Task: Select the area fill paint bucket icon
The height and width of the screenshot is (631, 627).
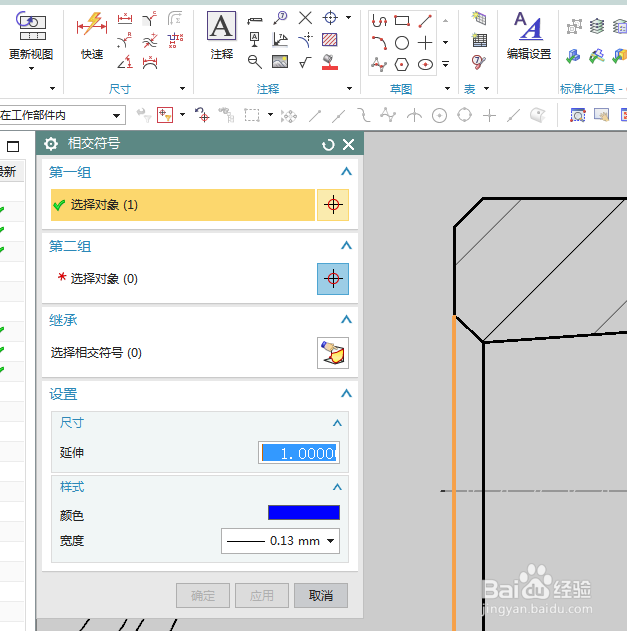Action: pos(330,62)
